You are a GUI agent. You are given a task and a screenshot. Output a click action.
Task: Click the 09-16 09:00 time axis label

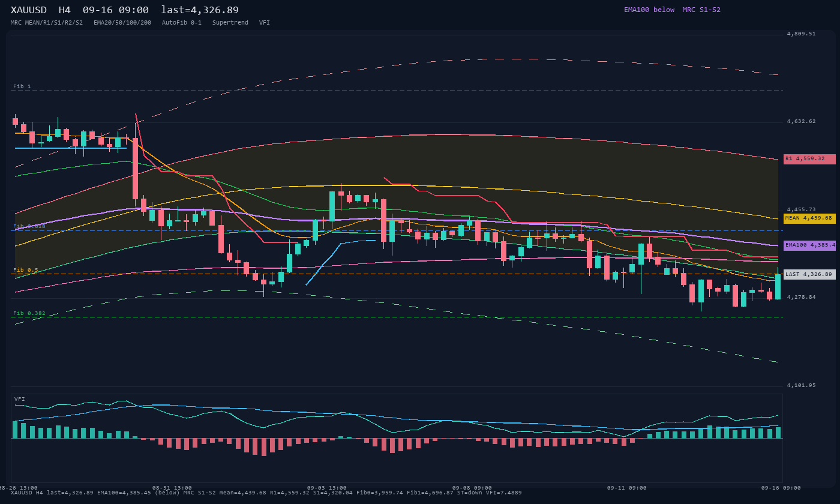tap(781, 488)
